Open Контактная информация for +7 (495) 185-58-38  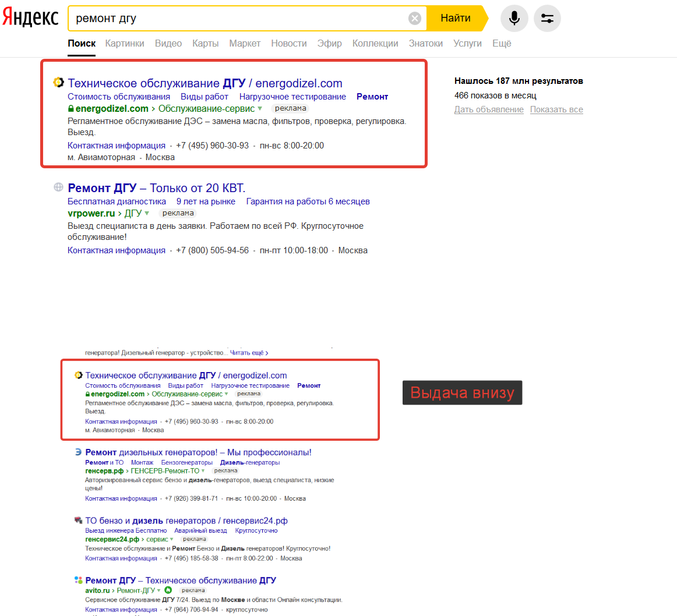121,558
